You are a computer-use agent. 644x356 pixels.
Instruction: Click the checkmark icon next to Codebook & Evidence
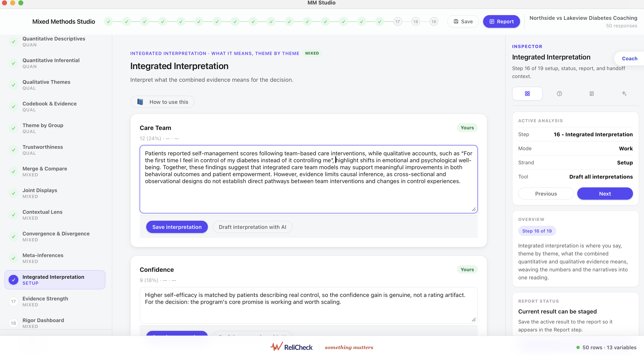tap(13, 106)
